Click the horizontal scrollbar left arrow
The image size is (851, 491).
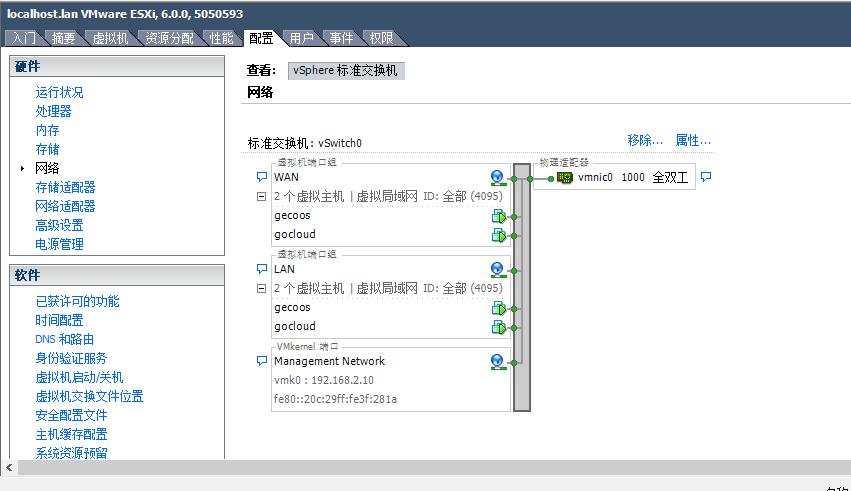tap(9, 467)
